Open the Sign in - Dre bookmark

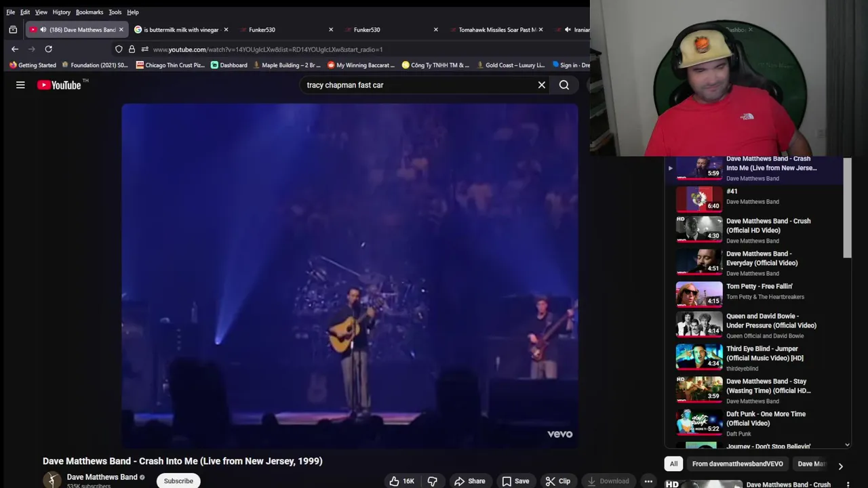pos(571,65)
